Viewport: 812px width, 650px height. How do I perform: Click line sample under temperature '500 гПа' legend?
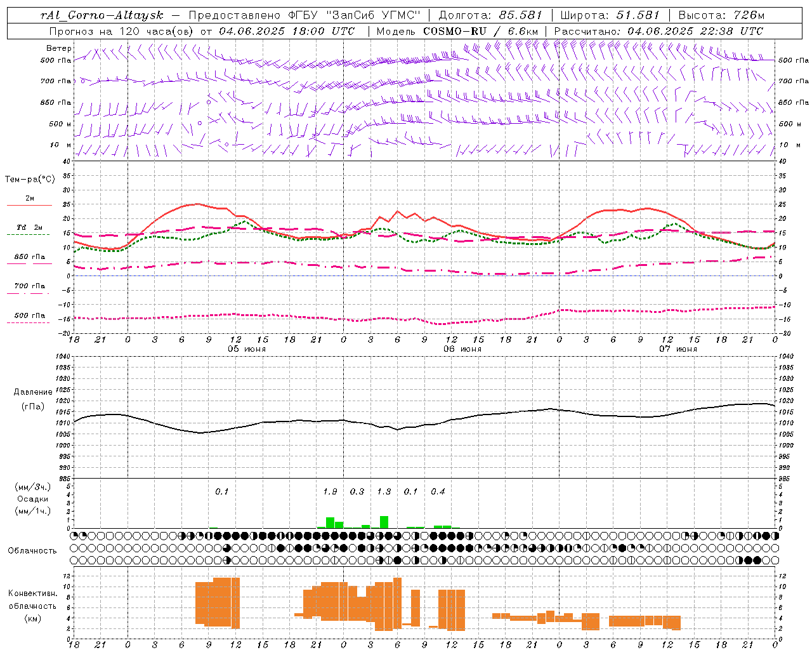coord(28,322)
